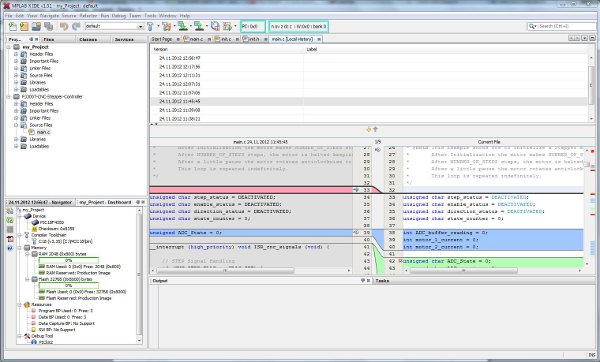Viewport: 600px width, 362px height.
Task: Click the Redo toolbar icon
Action: 76,26
